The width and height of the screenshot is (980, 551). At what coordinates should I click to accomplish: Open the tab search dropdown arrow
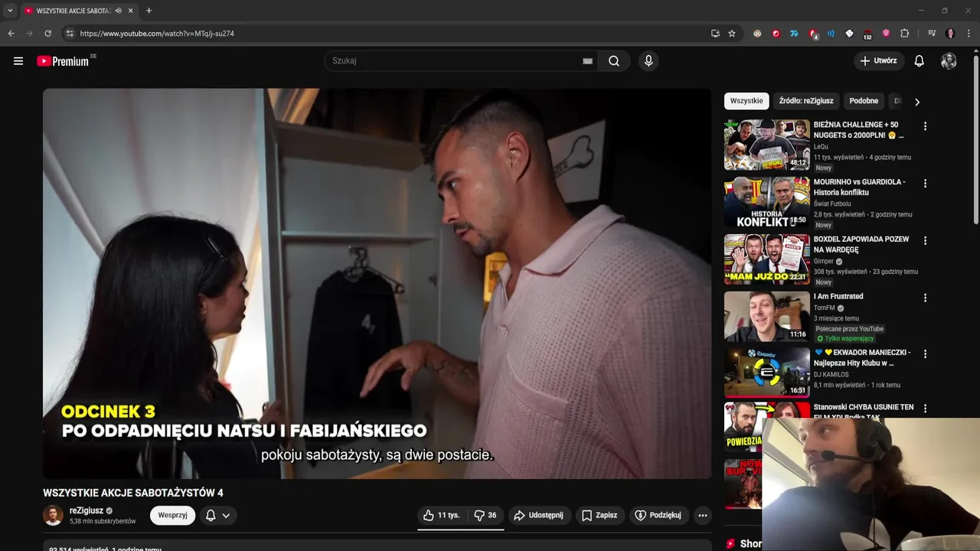point(10,11)
